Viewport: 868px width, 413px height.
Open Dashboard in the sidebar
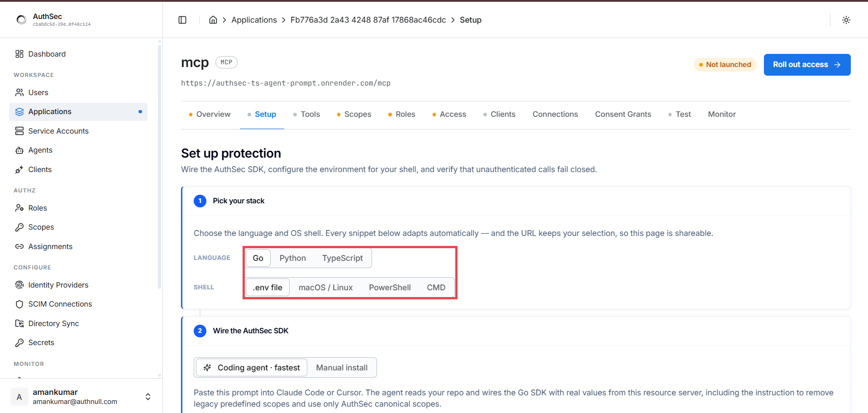pyautogui.click(x=78, y=54)
